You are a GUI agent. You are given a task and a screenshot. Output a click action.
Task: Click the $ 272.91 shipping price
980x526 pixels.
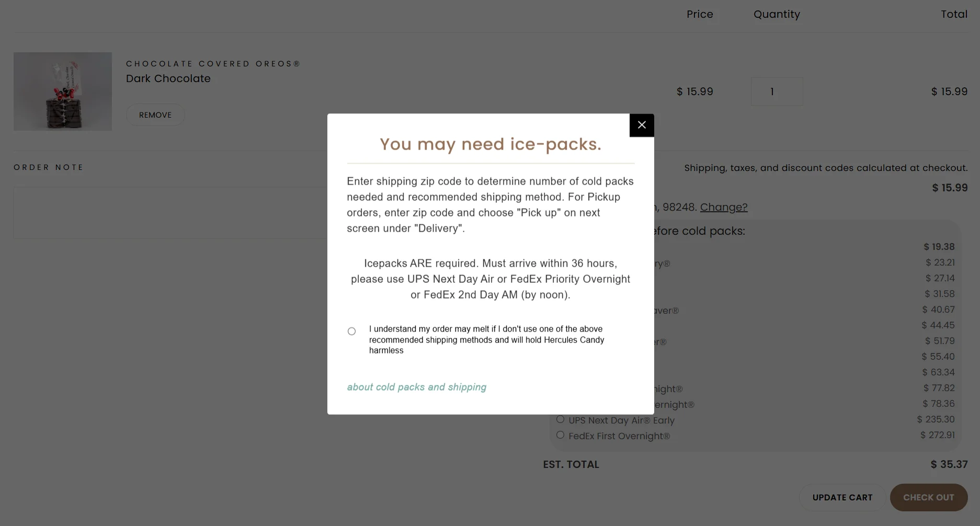tap(937, 435)
